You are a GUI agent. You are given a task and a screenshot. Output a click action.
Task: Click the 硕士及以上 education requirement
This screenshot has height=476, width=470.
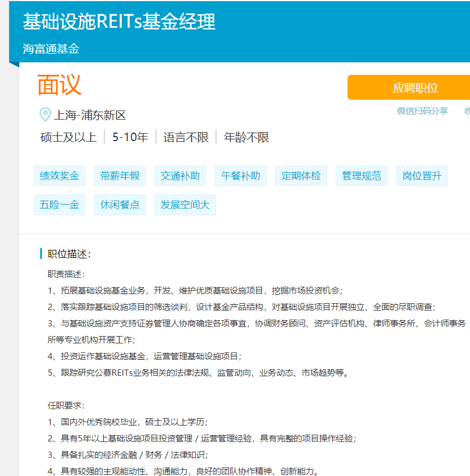pos(67,137)
